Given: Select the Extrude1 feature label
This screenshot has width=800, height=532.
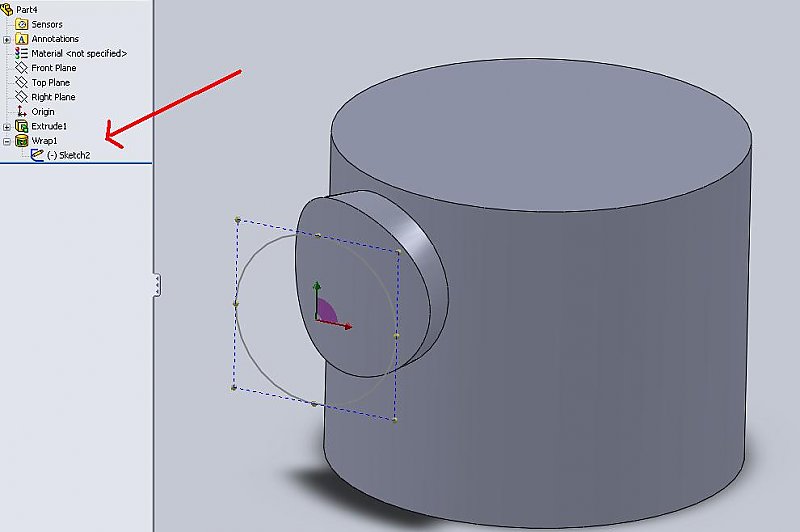Looking at the screenshot, I should point(49,126).
